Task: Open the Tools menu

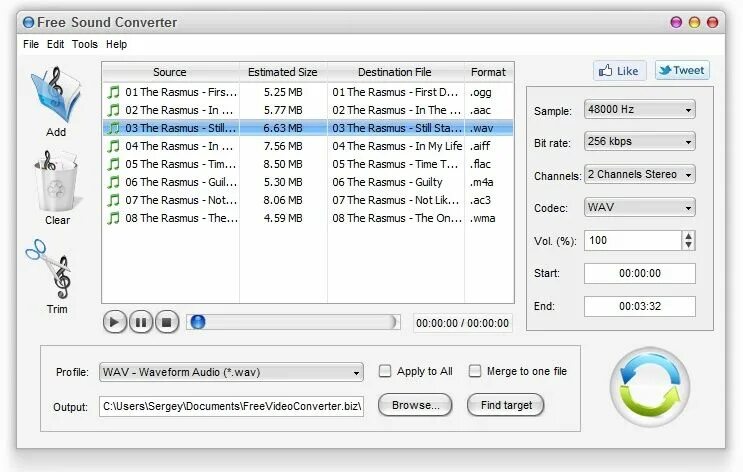Action: click(85, 44)
